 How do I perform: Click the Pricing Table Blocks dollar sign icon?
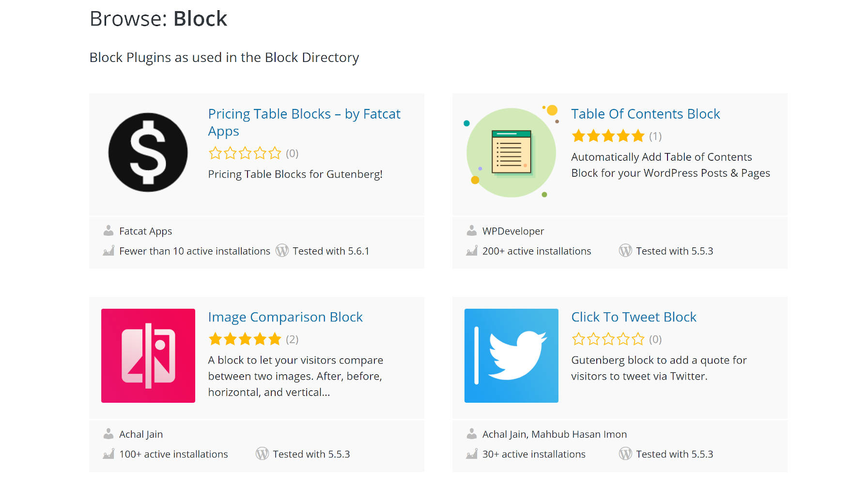pos(148,152)
